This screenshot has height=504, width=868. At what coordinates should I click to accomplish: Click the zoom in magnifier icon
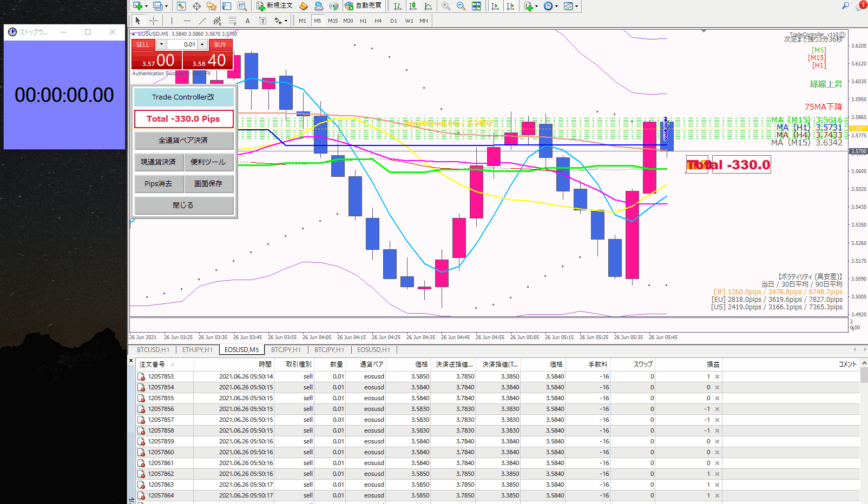click(x=446, y=6)
